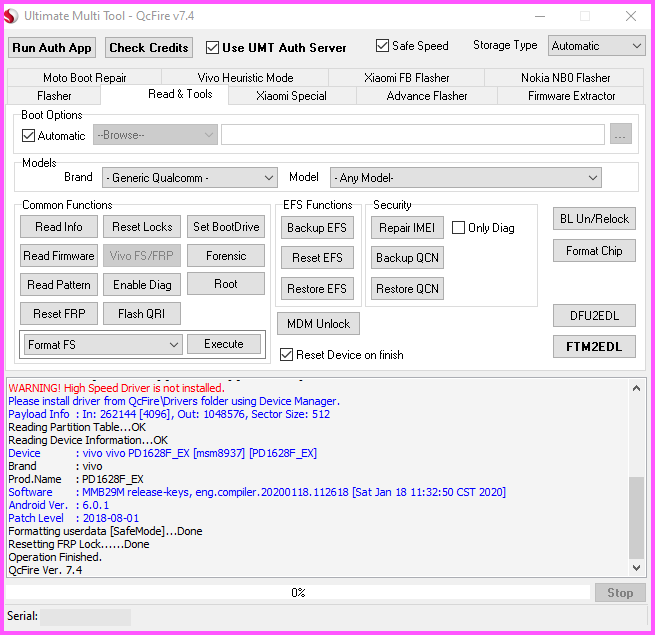Click log scrollbar up arrow
The image size is (655, 635).
tap(636, 388)
